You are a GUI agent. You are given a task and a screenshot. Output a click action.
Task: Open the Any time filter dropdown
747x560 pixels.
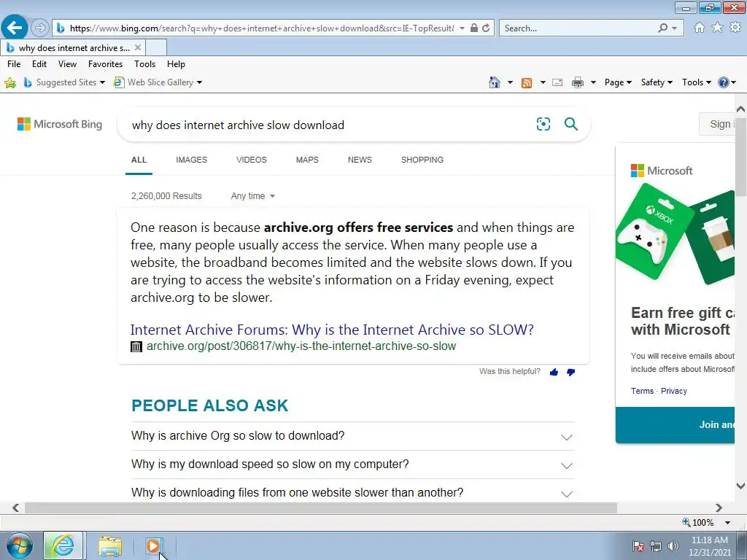coord(252,195)
